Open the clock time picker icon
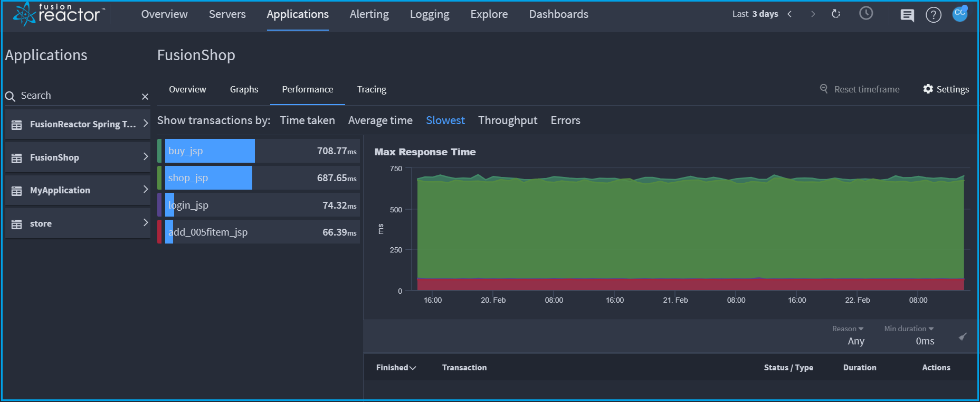The height and width of the screenshot is (402, 980). coord(866,13)
